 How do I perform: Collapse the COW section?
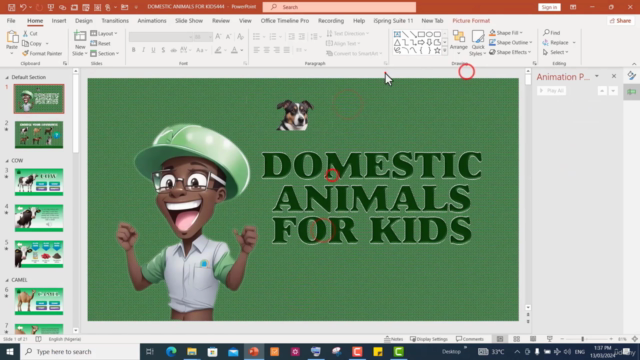click(7, 161)
